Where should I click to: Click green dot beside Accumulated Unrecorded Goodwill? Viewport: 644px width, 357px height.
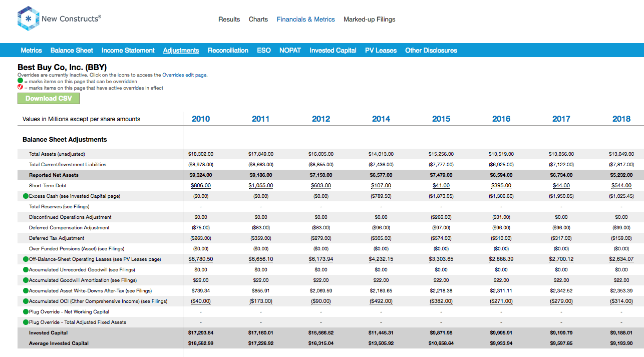click(26, 270)
